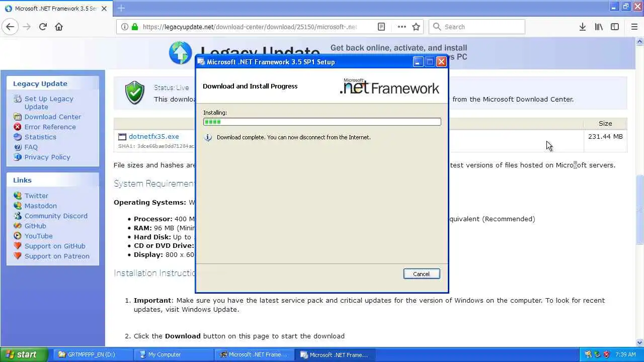
Task: Click the browser Search field
Action: pos(477,27)
